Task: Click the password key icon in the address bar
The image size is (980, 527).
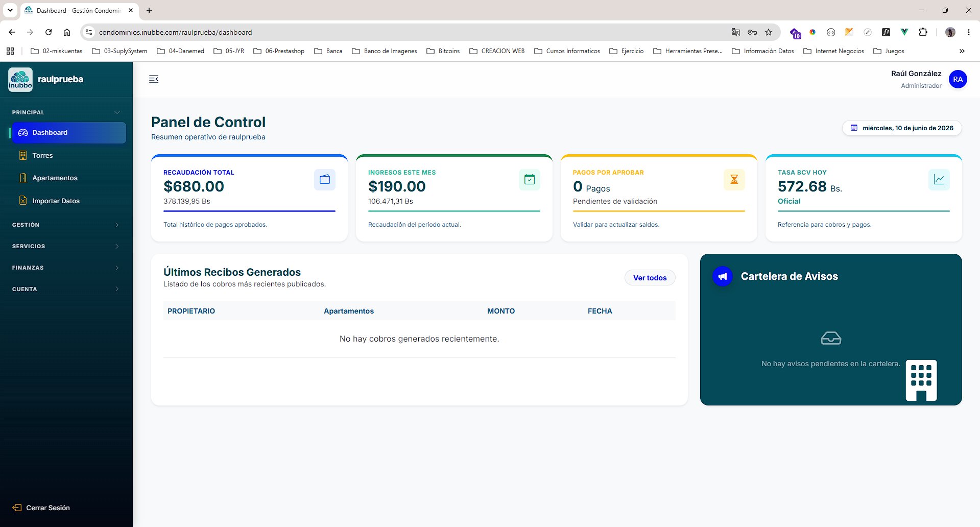Action: pyautogui.click(x=752, y=32)
